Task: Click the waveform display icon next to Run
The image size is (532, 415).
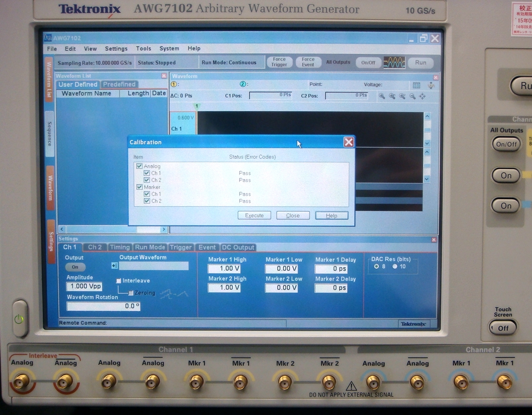Action: coord(394,63)
